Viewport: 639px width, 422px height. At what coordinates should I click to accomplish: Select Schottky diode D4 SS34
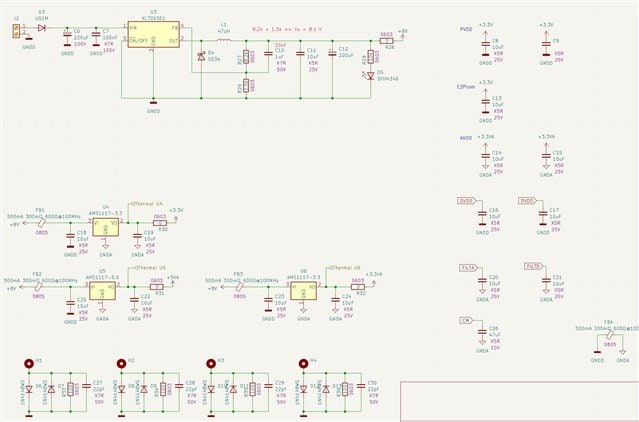coord(201,57)
